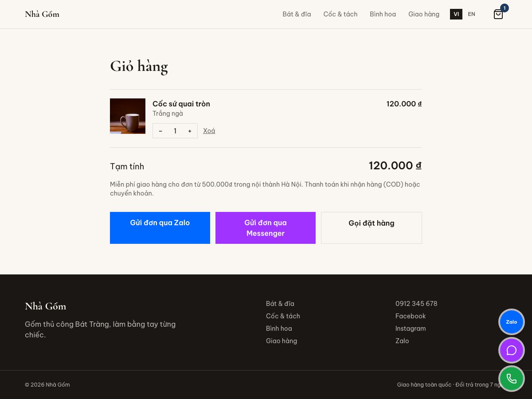Decrease quantity with the minus button

pos(160,131)
